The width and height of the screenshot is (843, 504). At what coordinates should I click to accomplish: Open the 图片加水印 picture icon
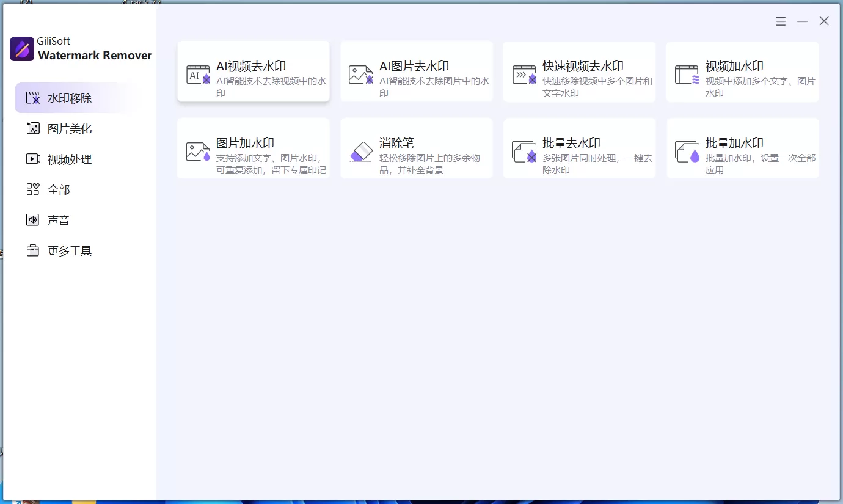(x=197, y=148)
